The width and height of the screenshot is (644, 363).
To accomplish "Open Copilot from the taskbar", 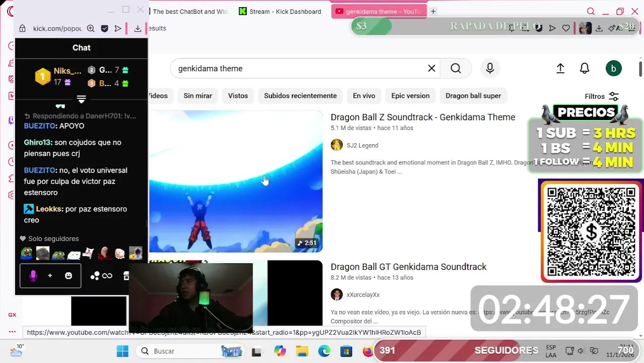I will [280, 351].
